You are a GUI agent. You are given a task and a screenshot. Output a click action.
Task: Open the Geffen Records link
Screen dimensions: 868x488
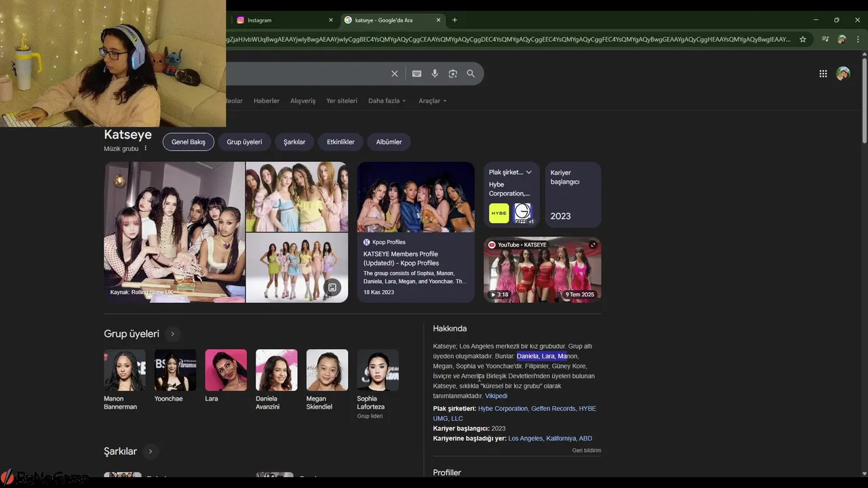pyautogui.click(x=553, y=409)
